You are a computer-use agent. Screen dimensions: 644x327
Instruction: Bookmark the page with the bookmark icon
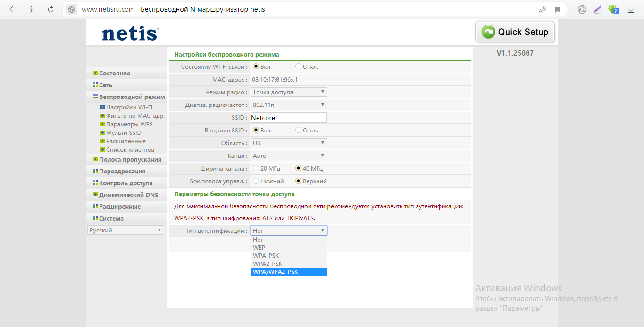pyautogui.click(x=558, y=9)
